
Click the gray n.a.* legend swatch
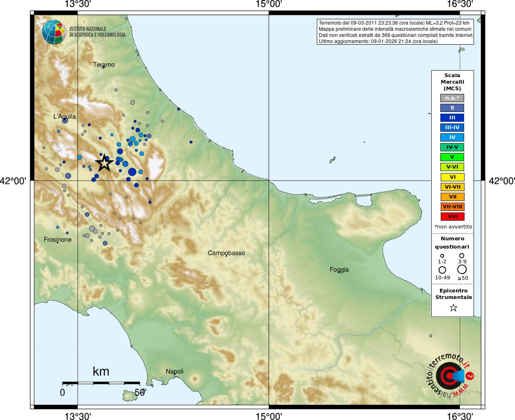(x=452, y=98)
